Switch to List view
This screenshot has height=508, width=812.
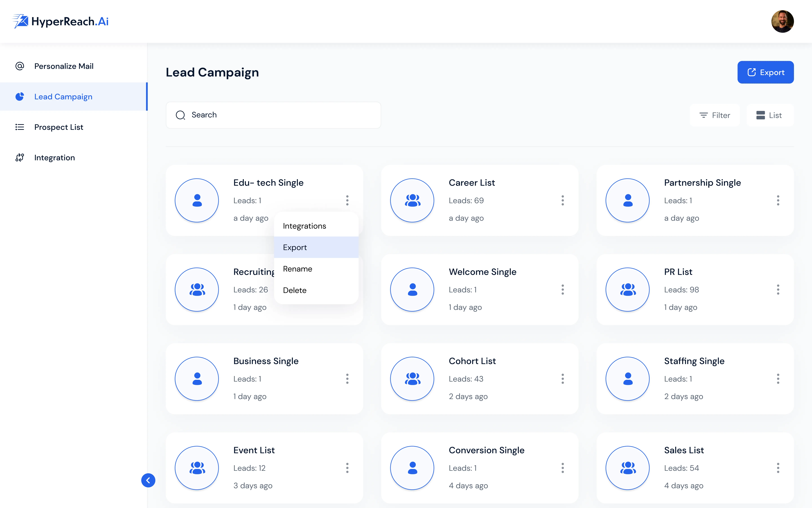[x=770, y=115]
